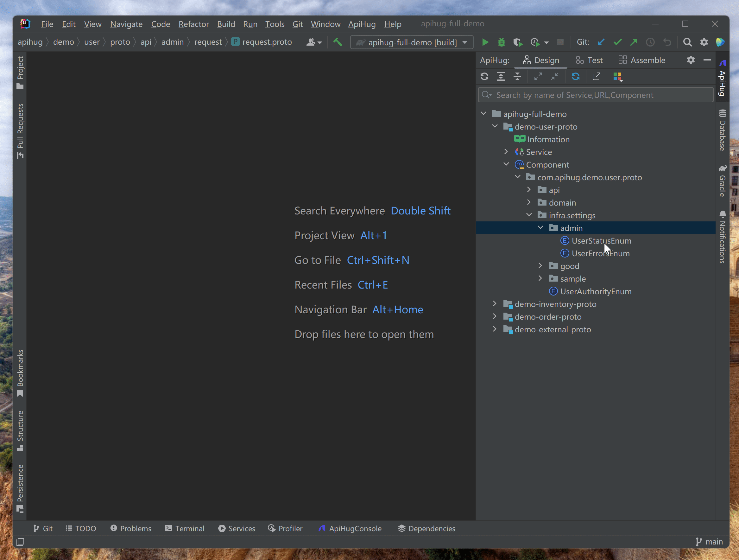Collapse the infra.settings folder node
Image resolution: width=739 pixels, height=560 pixels.
pos(529,215)
